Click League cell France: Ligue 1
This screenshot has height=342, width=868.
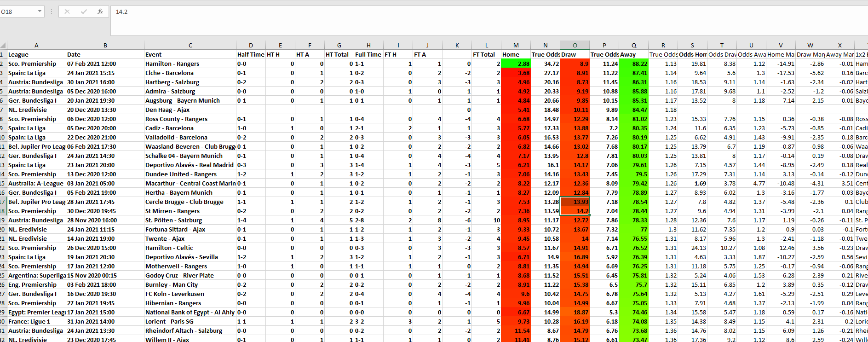[x=36, y=321]
